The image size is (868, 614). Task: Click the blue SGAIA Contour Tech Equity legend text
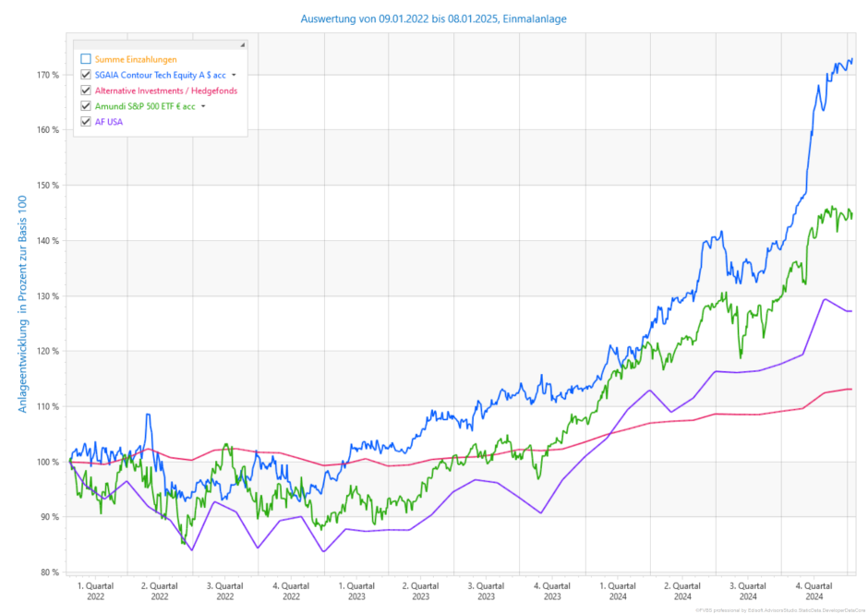pyautogui.click(x=160, y=75)
